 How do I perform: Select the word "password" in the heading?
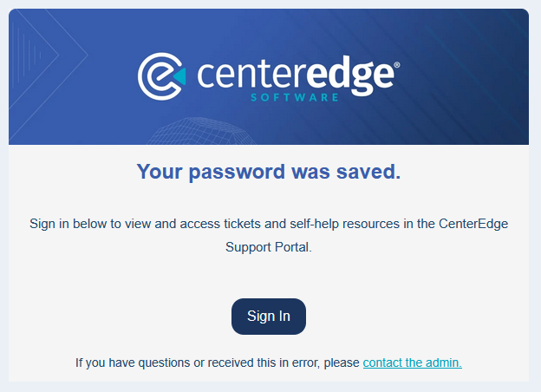coord(237,173)
